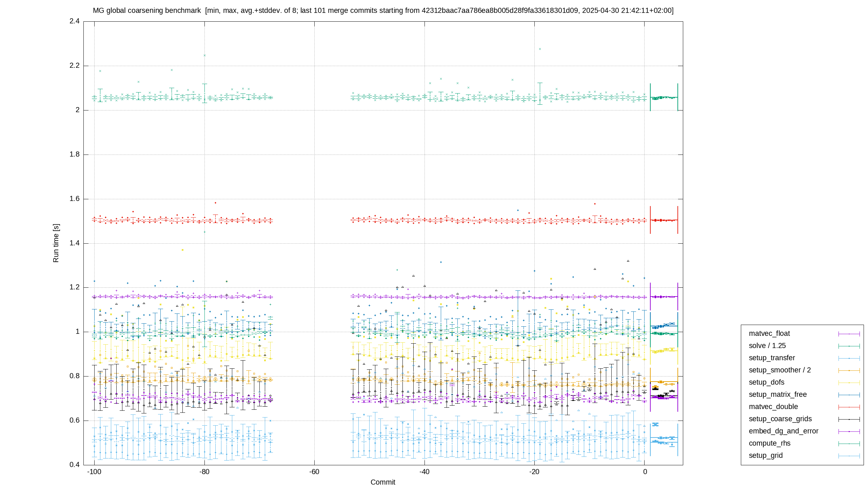The width and height of the screenshot is (868, 488).
Task: Click the setup_coarse_grids legend label
Action: pyautogui.click(x=780, y=419)
